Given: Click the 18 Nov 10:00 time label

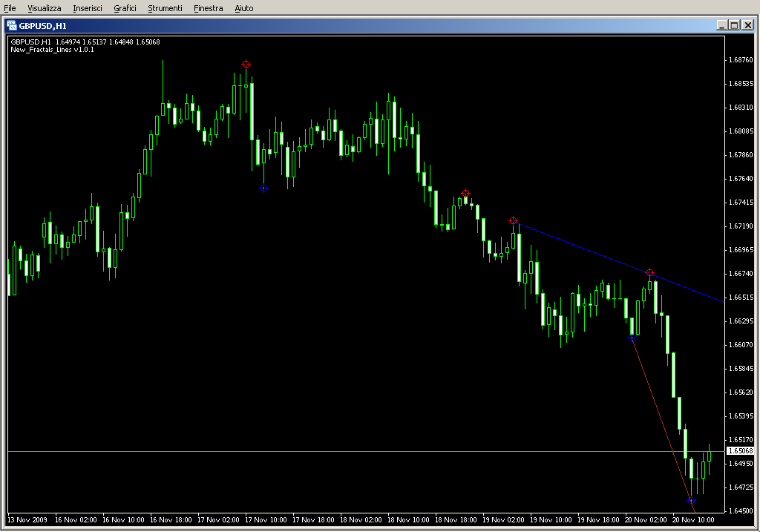Looking at the screenshot, I should pos(408,520).
